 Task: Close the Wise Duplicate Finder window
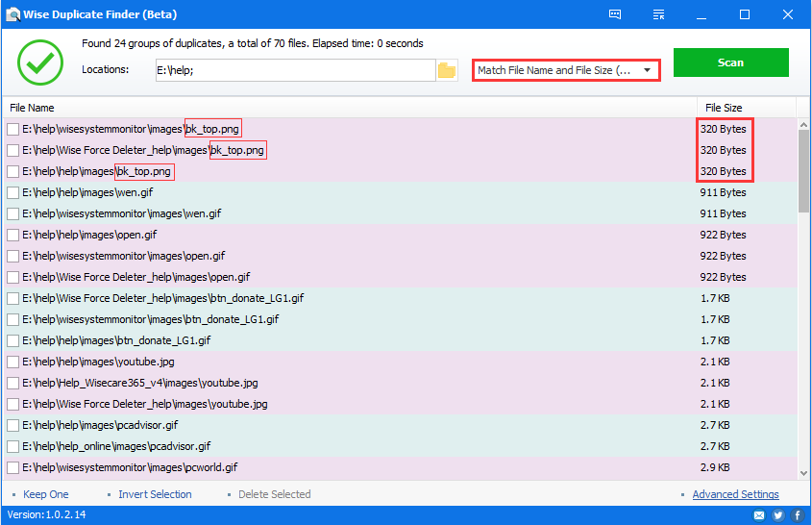(x=788, y=14)
